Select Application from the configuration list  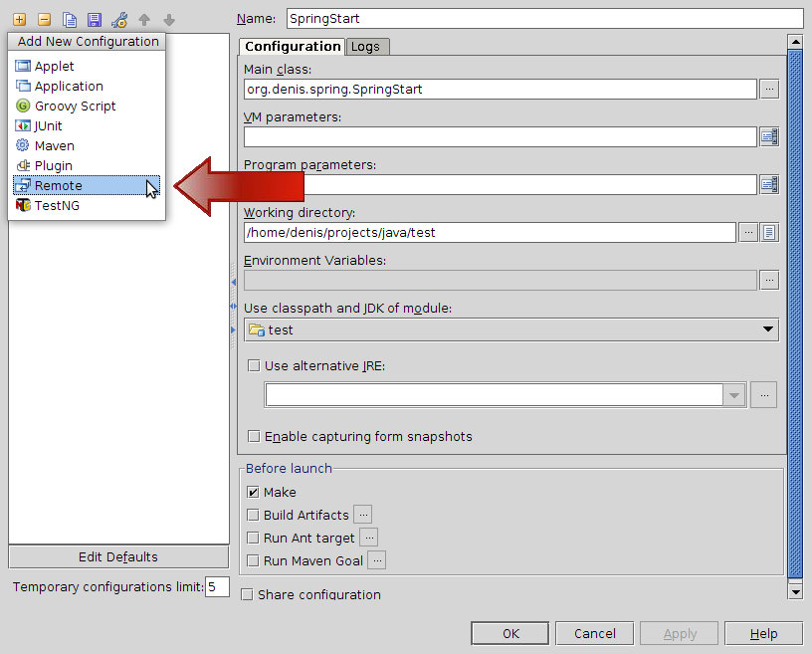87,86
